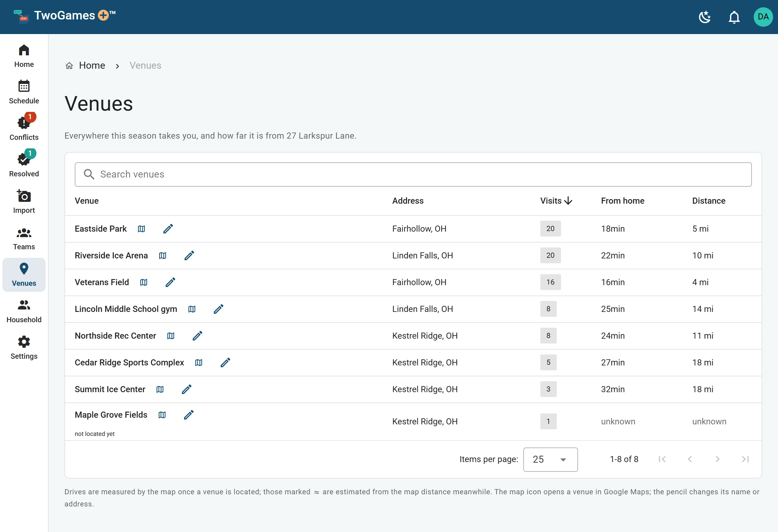Edit Lincoln Middle School gym venue

[x=219, y=309]
